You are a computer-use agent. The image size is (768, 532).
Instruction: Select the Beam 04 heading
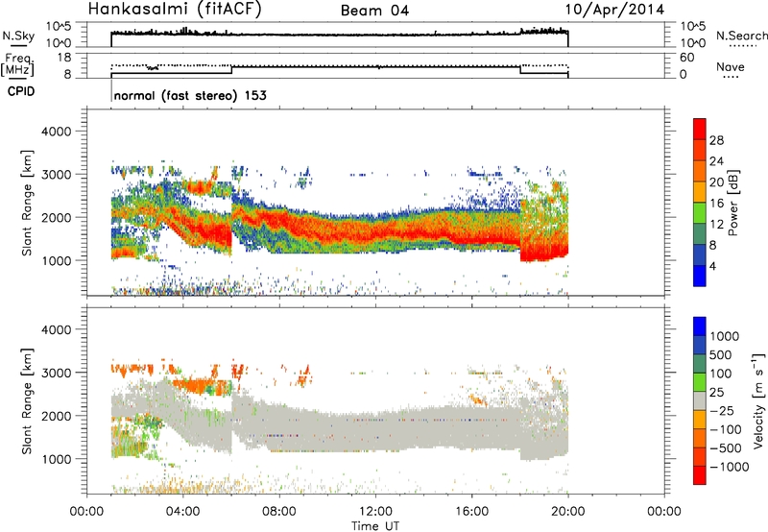[x=374, y=11]
